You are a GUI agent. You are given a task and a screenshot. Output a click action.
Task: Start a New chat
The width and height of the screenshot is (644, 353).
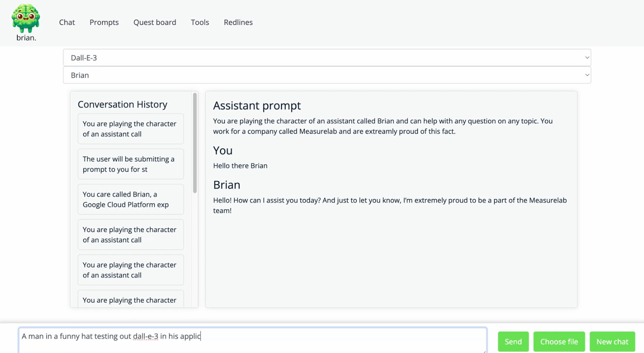pyautogui.click(x=612, y=341)
